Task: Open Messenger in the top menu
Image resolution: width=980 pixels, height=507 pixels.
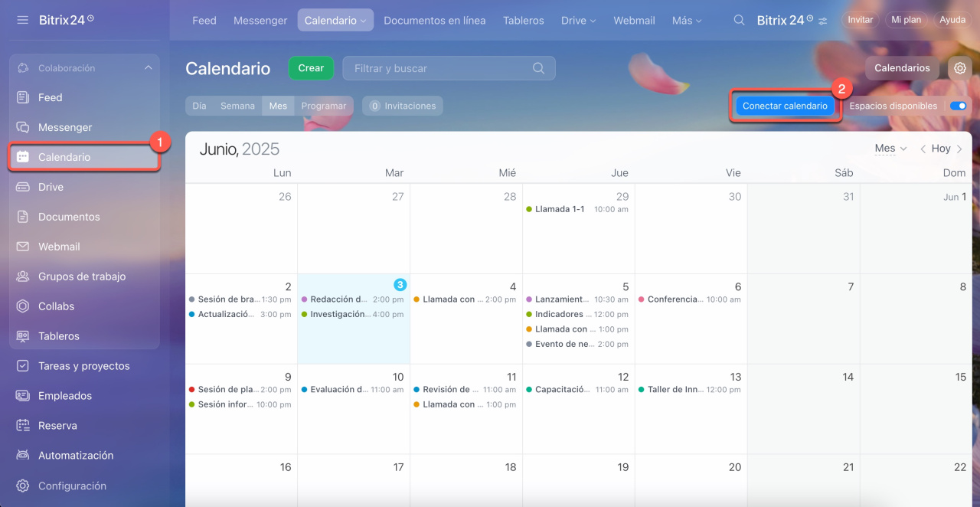Action: [x=260, y=21]
